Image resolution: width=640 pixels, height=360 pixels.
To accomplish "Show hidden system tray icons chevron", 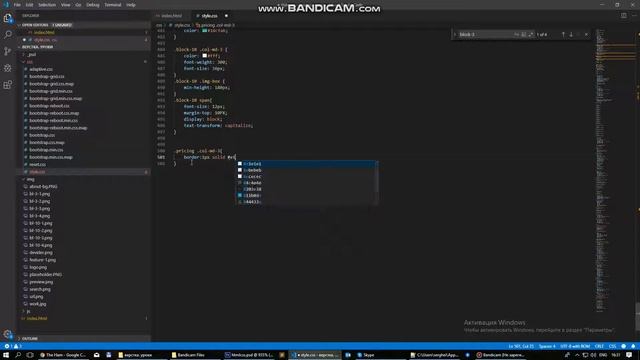I will [577, 355].
